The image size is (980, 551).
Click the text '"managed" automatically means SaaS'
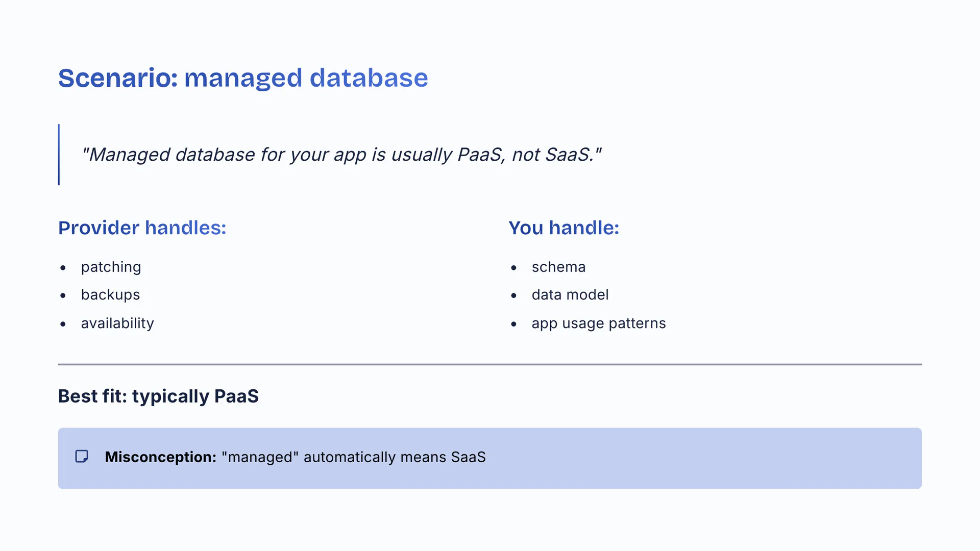(353, 457)
